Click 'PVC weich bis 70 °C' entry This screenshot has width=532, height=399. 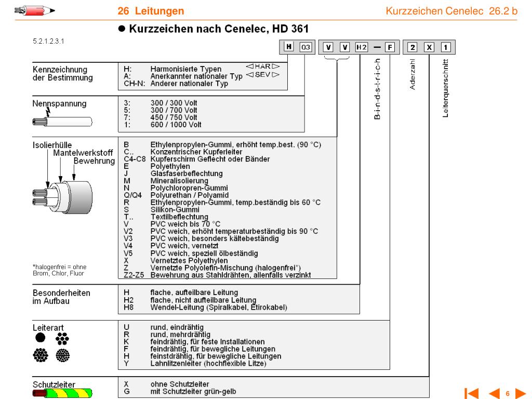tap(185, 224)
